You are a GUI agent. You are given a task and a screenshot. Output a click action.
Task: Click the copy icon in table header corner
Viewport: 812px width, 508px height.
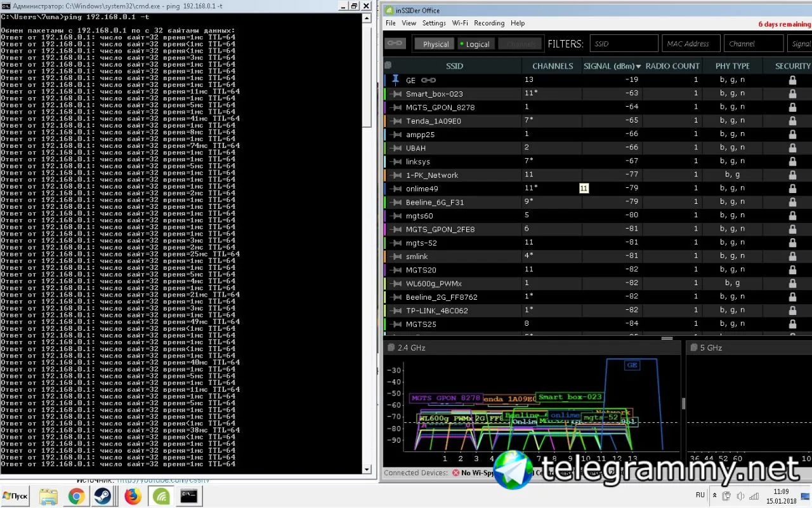click(x=388, y=65)
